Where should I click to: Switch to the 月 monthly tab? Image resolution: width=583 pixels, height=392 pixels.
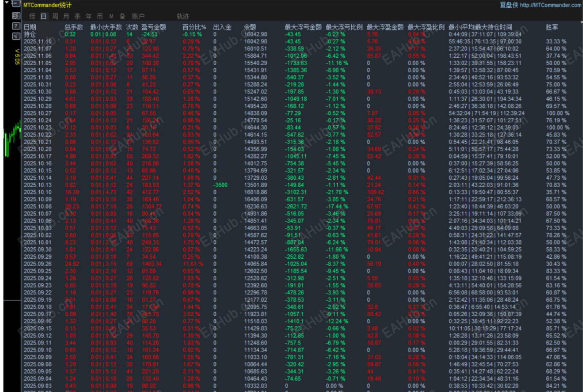pyautogui.click(x=66, y=16)
